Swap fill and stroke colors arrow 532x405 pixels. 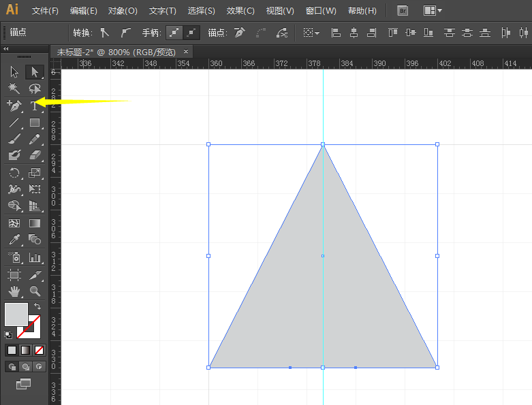click(37, 306)
